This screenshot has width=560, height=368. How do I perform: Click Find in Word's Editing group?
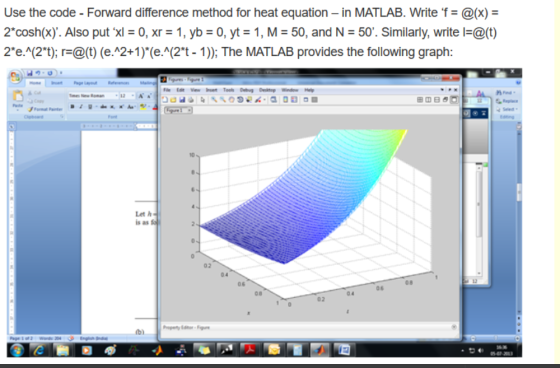coord(506,93)
